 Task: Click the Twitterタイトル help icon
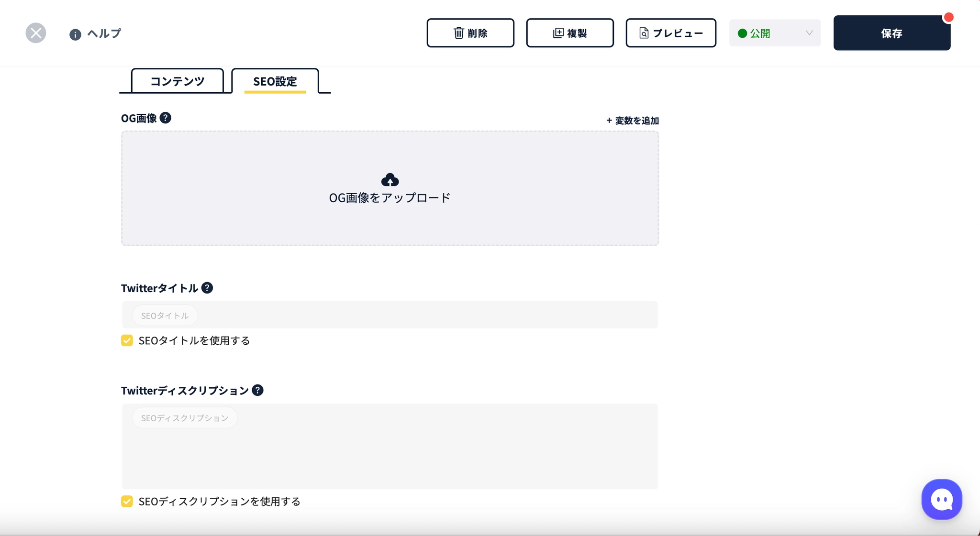207,288
